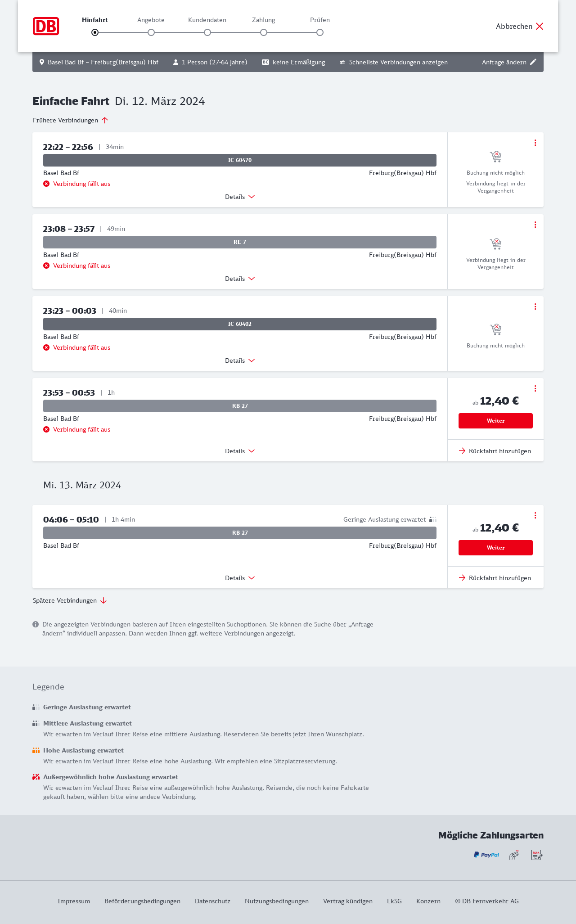This screenshot has width=576, height=924.
Task: Expand Details for the IC 60470 connection
Action: pyautogui.click(x=240, y=197)
